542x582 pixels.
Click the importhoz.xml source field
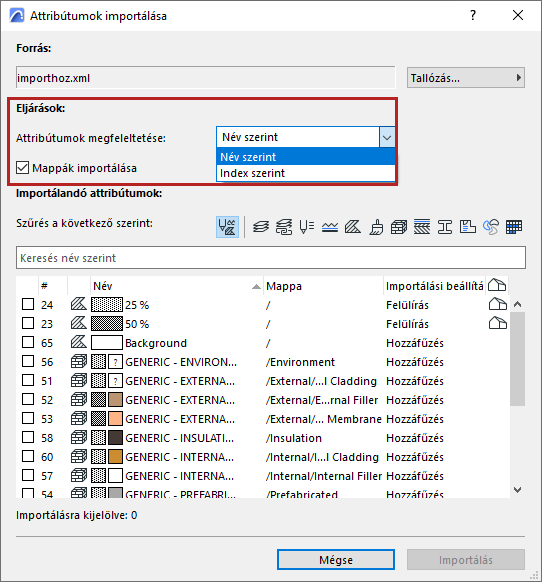tap(205, 78)
